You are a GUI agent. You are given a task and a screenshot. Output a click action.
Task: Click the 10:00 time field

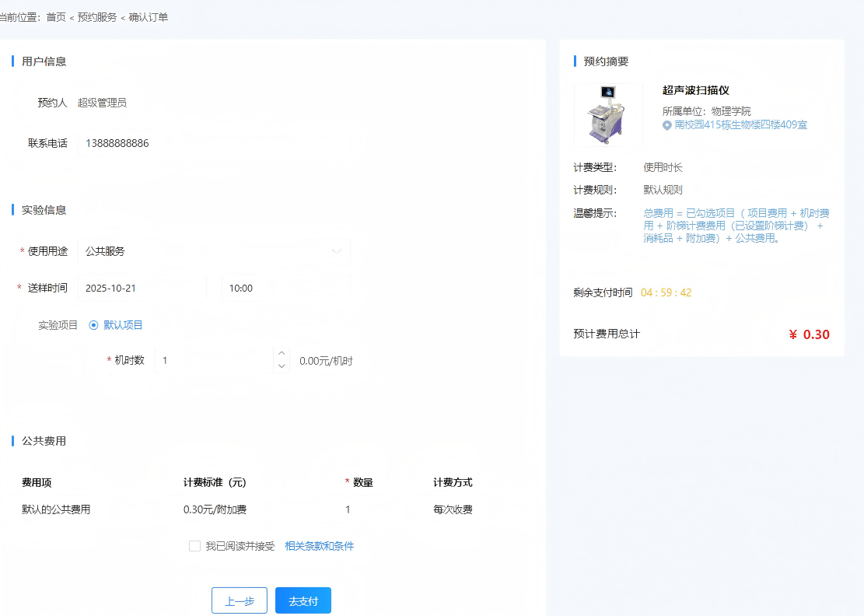(x=285, y=288)
